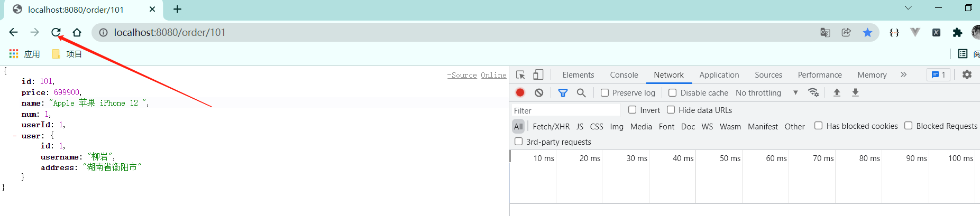The width and height of the screenshot is (980, 216).
Task: Open network search magnifier
Action: click(x=581, y=93)
